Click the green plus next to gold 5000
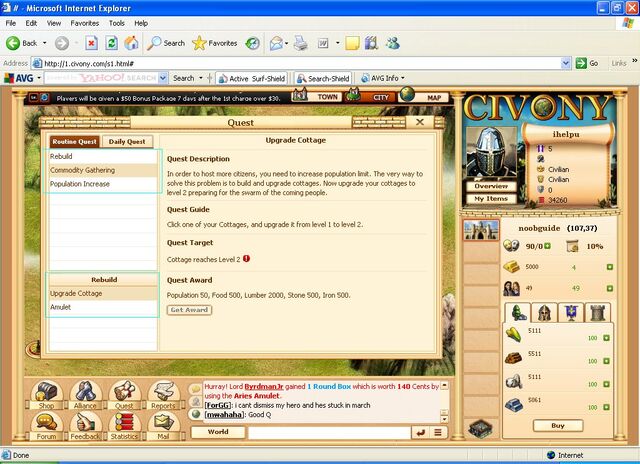The height and width of the screenshot is (464, 640). coord(610,267)
